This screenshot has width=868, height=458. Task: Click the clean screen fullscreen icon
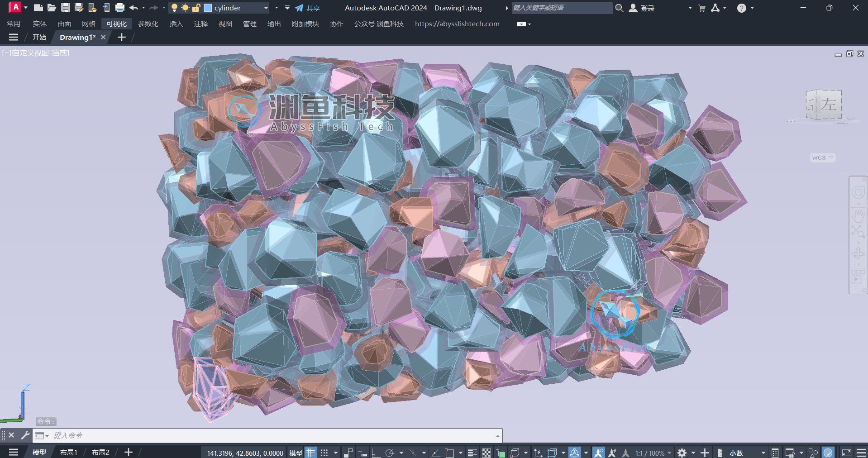(x=846, y=453)
